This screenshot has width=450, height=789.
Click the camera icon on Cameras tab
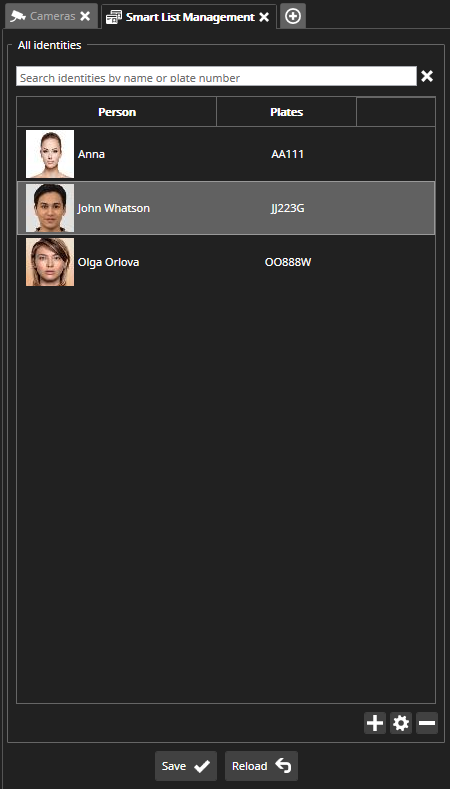point(18,16)
